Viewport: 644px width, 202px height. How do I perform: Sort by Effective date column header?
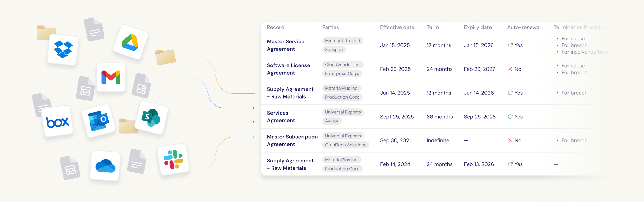[x=397, y=27]
